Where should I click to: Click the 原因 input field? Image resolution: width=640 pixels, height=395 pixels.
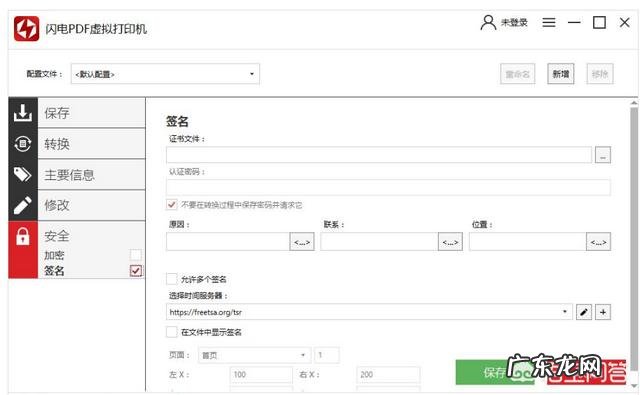click(x=228, y=242)
